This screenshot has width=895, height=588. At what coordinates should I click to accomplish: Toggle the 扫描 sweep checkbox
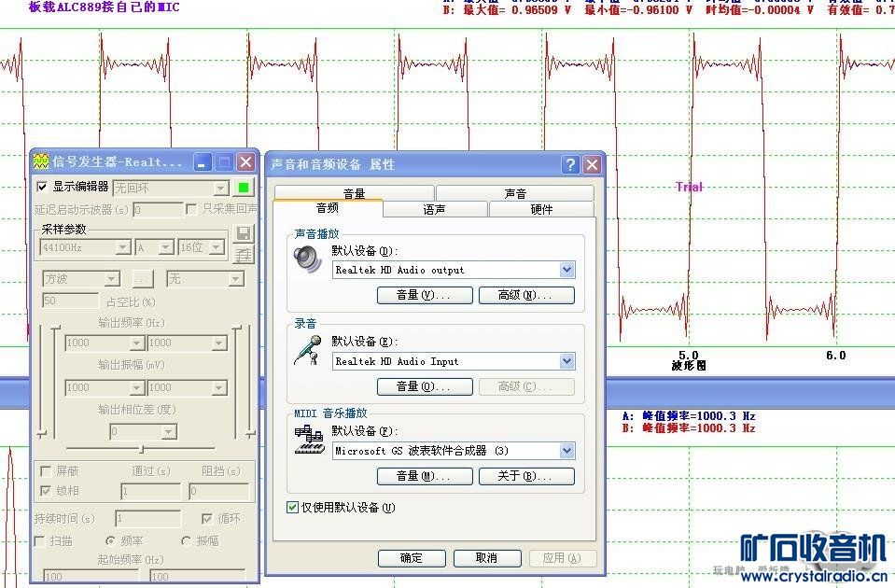click(39, 540)
